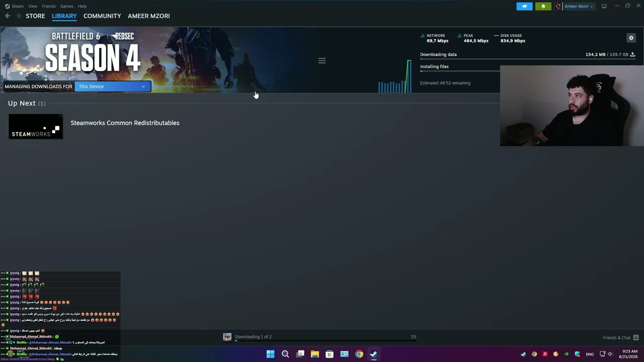Click the blue announcements megaphone button
Image resolution: width=644 pixels, height=362 pixels.
(x=524, y=6)
